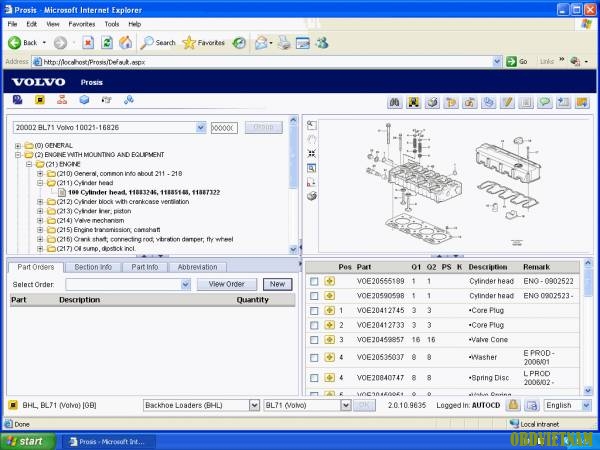600x450 pixels.
Task: Click the View Order button
Action: tap(227, 284)
